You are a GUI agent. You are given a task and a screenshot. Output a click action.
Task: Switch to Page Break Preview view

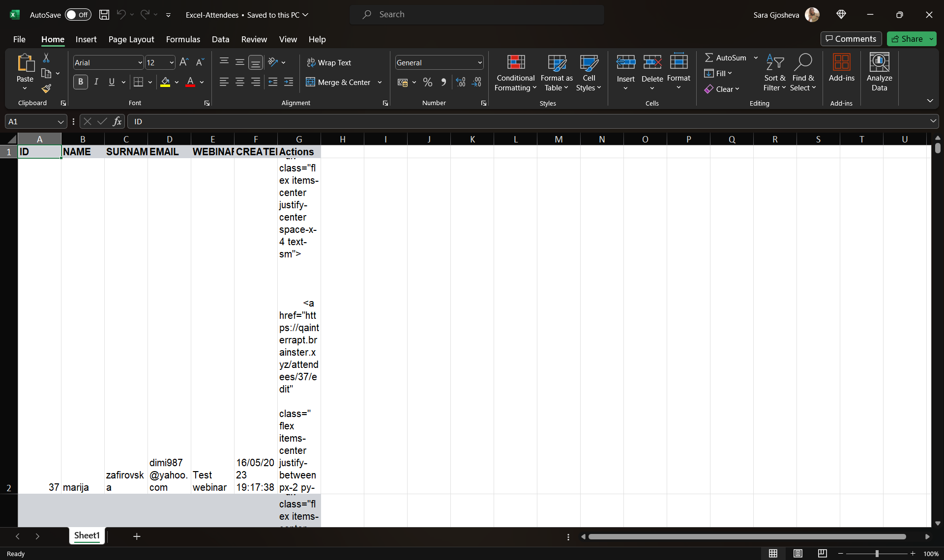[823, 554]
